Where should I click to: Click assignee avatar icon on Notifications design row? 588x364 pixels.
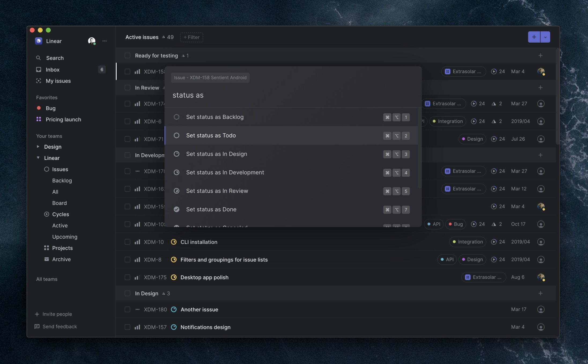tap(541, 327)
